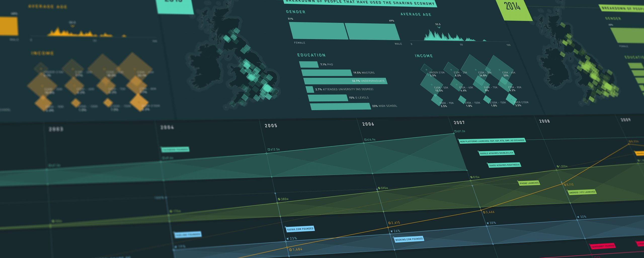Click the square icon beside $21.2B
Image resolution: width=644 pixels, height=258 pixels.
[x=455, y=131]
